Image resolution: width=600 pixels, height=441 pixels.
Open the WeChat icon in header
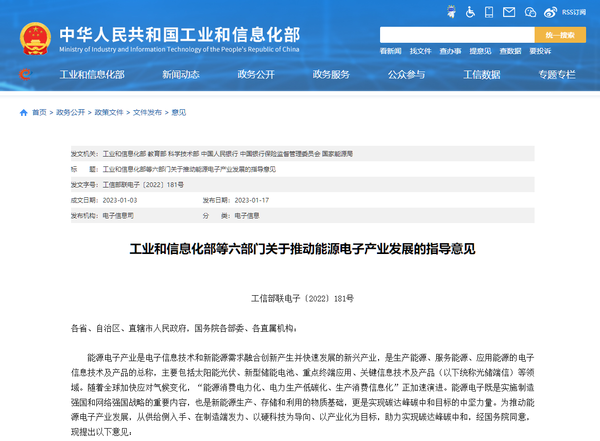530,12
